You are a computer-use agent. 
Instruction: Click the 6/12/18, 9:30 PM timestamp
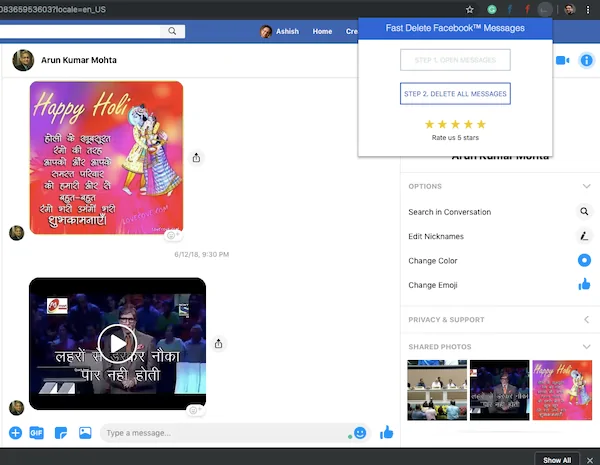202,255
